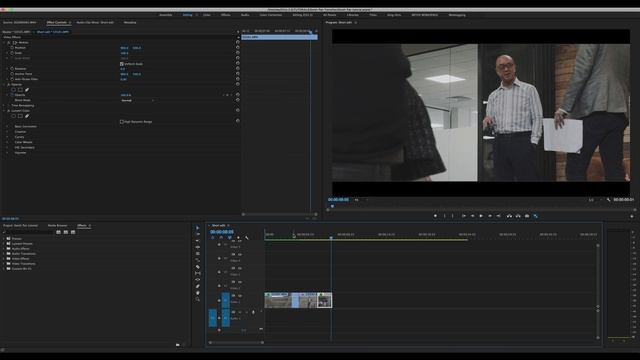Expand Video Effects folder in Effects panel
Image resolution: width=640 pixels, height=360 pixels.
click(x=4, y=259)
